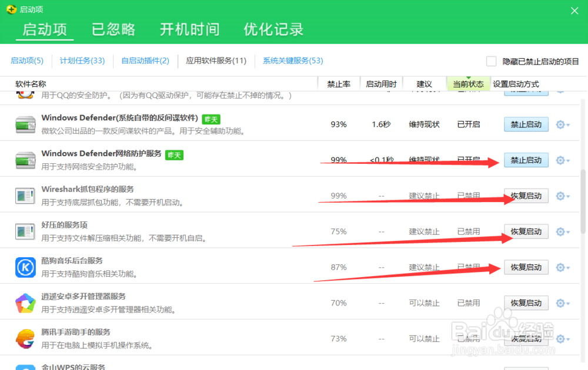Click 可以禁止 in 逍遥安卓多开管理器 row
588x370 pixels.
(x=424, y=303)
